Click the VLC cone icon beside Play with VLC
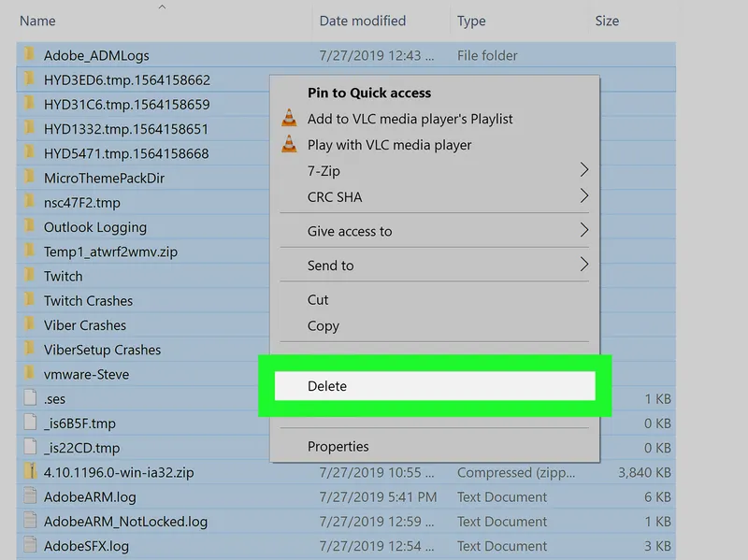Screen dimensions: 748x560 tap(289, 144)
